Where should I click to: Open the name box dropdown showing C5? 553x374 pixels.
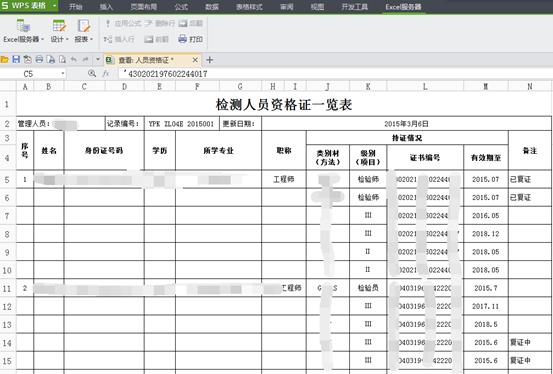[63, 74]
